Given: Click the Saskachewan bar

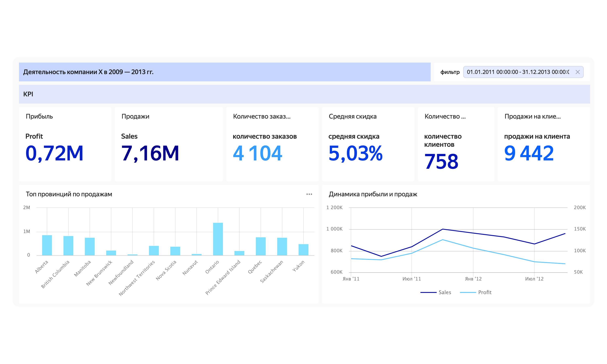Looking at the screenshot, I should [282, 247].
